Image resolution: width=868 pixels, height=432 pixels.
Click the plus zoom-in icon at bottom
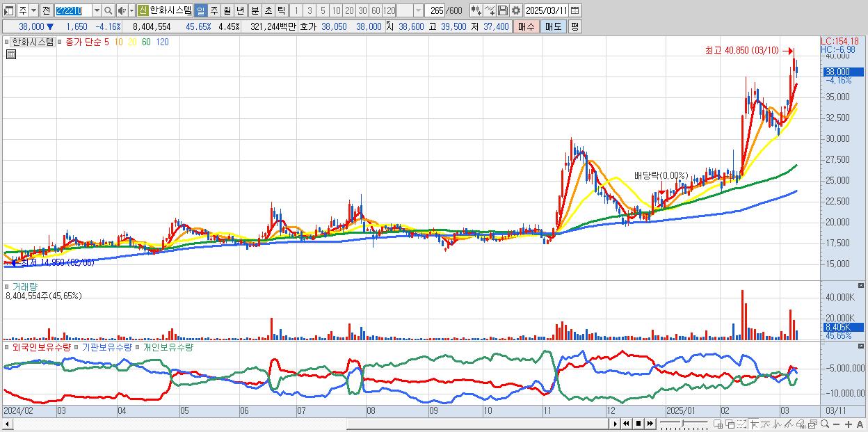tap(849, 424)
